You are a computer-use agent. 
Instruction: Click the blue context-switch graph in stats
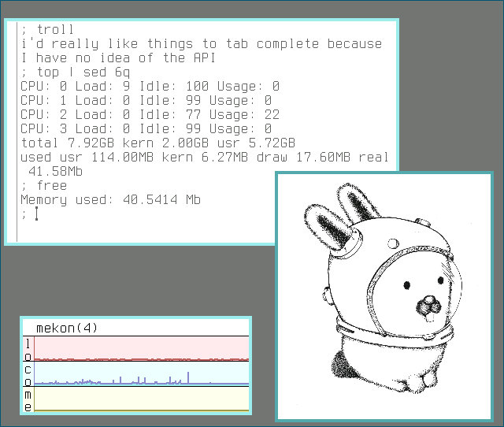click(x=142, y=373)
